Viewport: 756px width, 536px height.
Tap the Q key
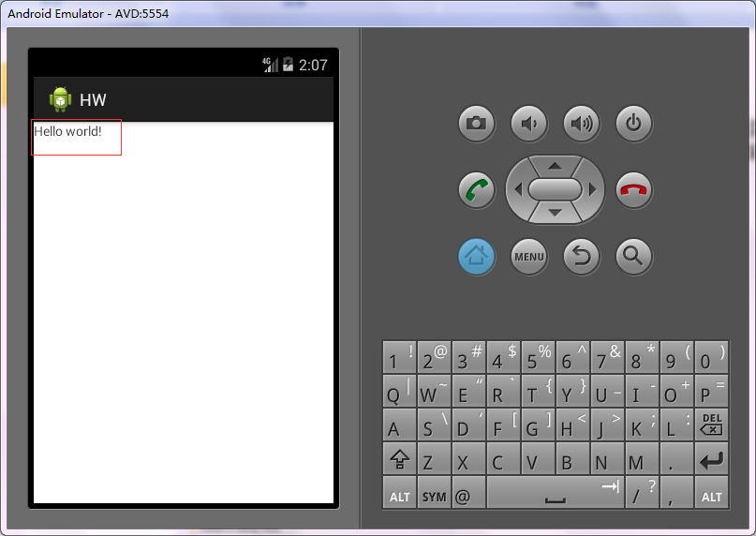click(399, 391)
